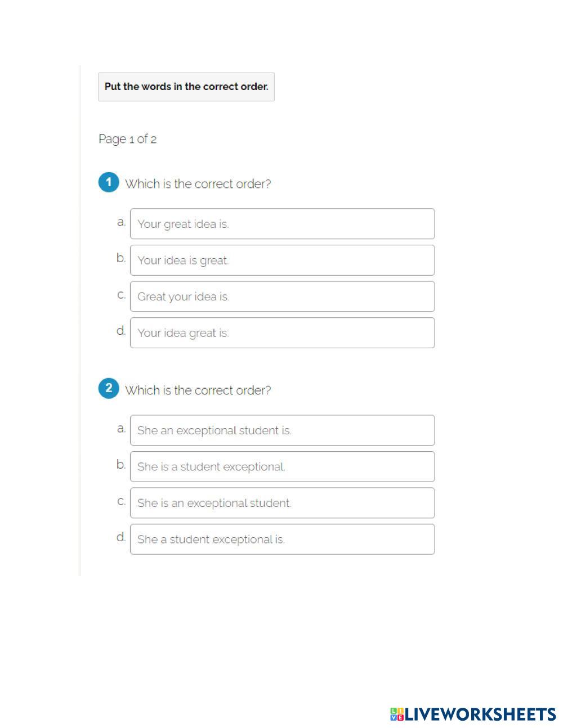Pick answer "Great your idea is."
This screenshot has height=728, width=563.
[282, 296]
